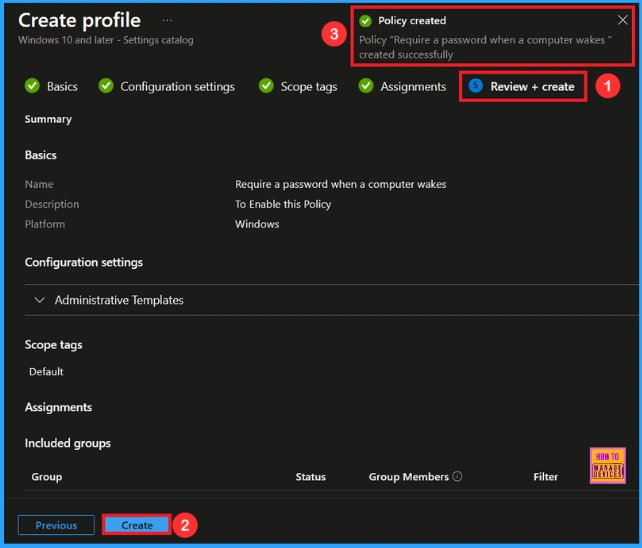Click the Scope tags section heading
Screen dimensions: 642x548
point(53,345)
